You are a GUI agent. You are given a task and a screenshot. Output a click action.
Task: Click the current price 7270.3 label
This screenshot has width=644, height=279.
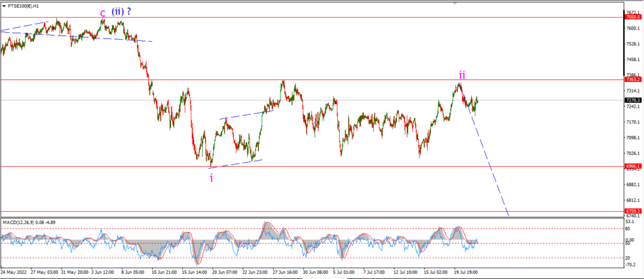(631, 100)
